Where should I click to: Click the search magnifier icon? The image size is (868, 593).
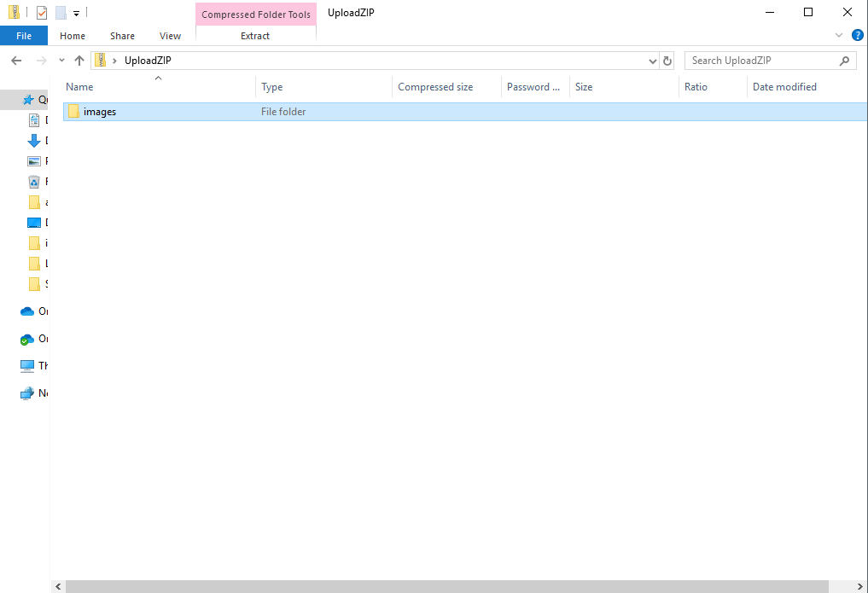[844, 61]
